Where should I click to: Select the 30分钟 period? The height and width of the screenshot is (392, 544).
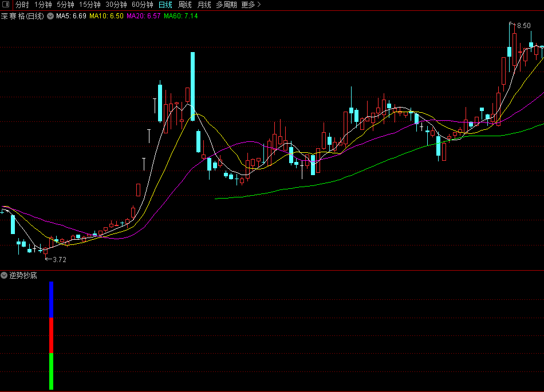point(116,5)
